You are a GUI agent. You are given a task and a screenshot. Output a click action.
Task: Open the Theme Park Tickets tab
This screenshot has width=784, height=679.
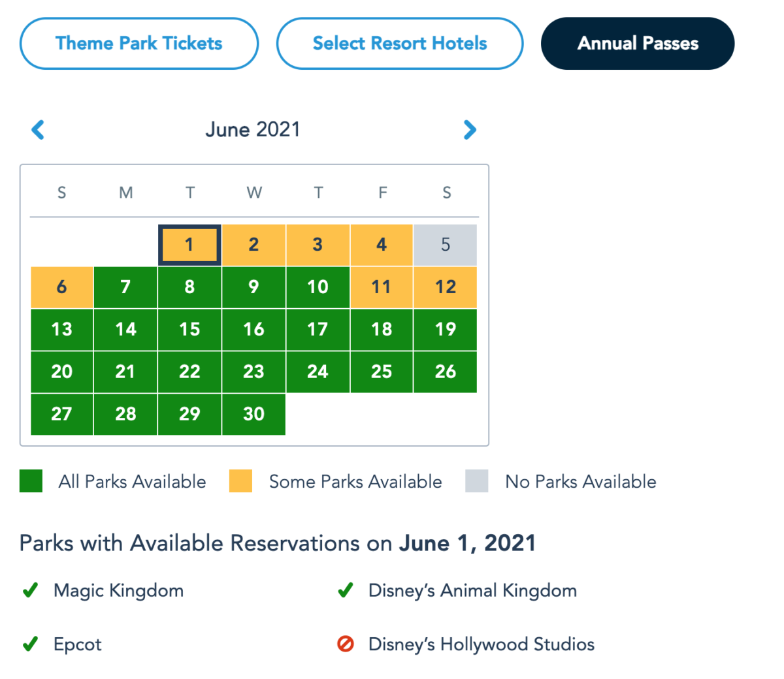coord(139,44)
